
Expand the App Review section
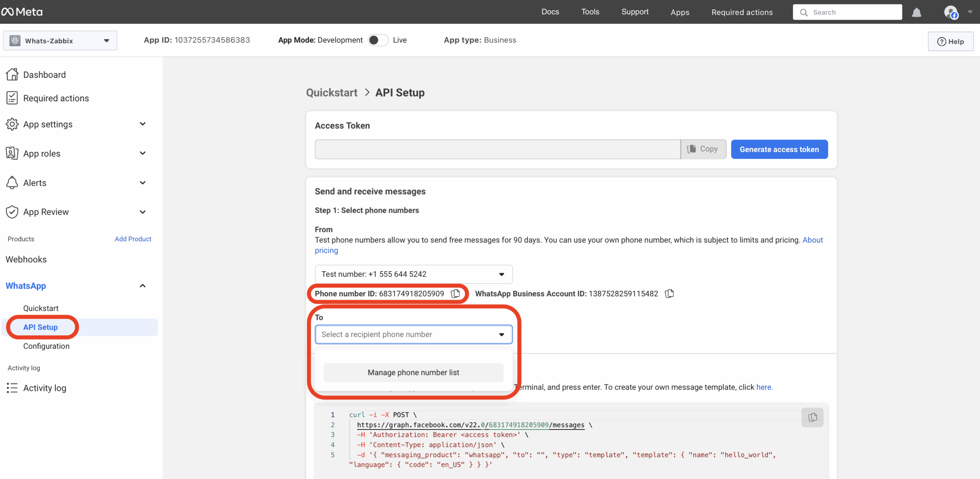(x=143, y=212)
